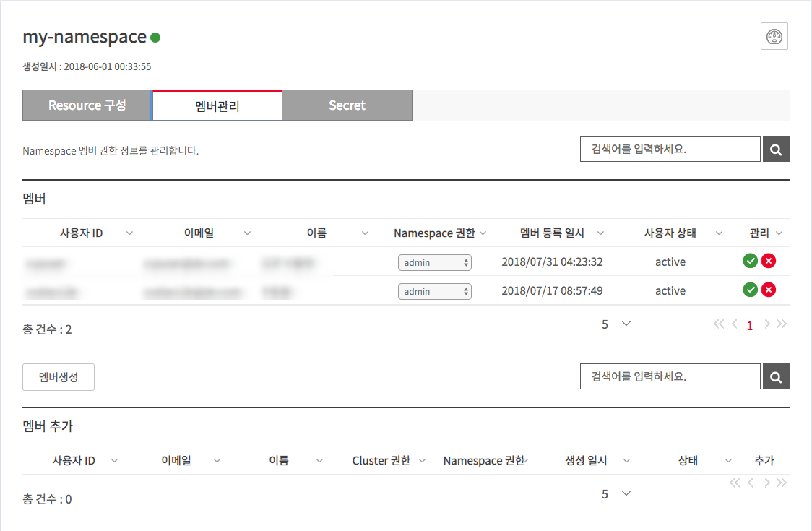Expand 이름 column chevron in 멤버 추가 table
The height and width of the screenshot is (531, 812).
pos(319,460)
